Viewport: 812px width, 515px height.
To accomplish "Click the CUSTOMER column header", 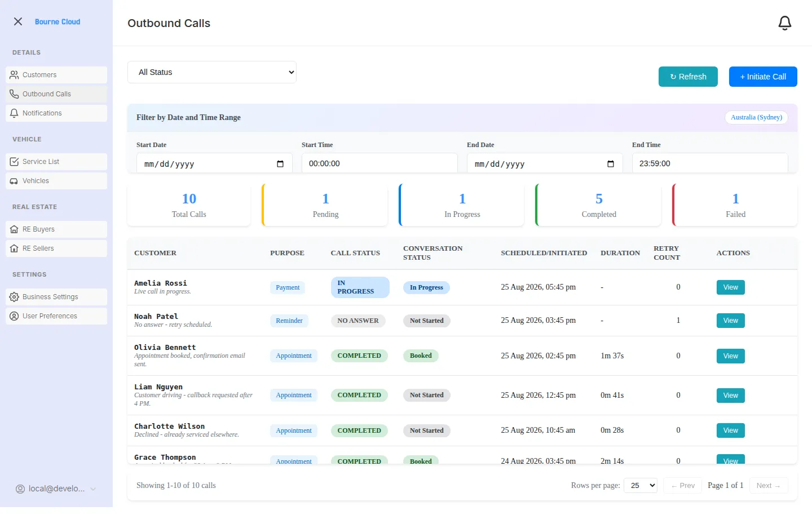I will 155,253.
